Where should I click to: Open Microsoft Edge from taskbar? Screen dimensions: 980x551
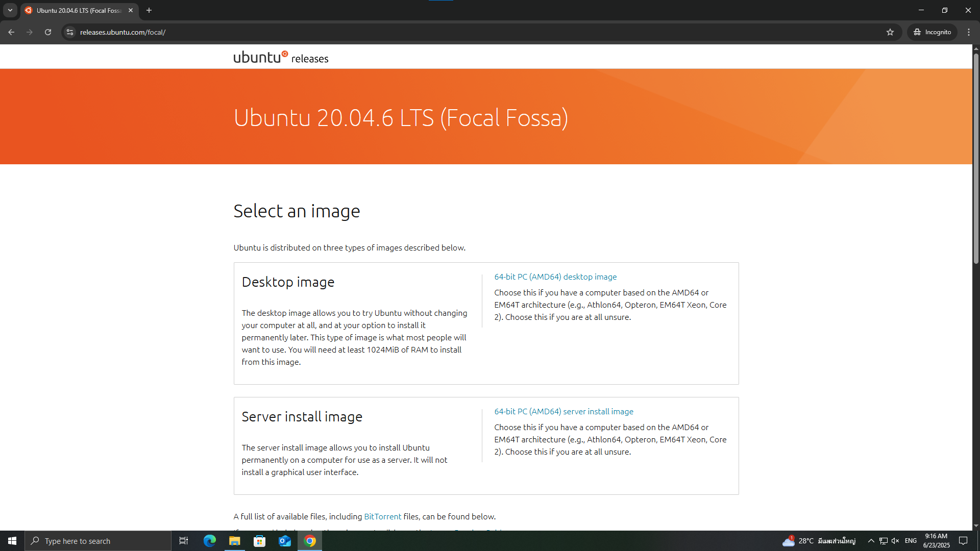pyautogui.click(x=209, y=541)
